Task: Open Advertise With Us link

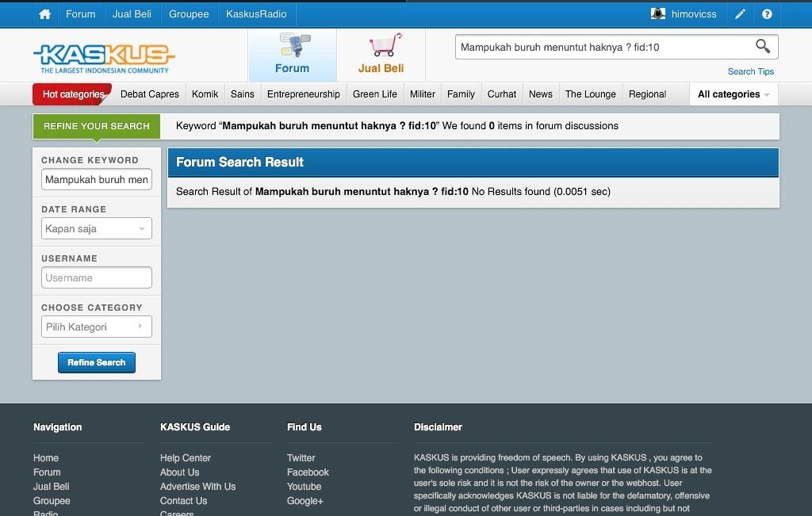Action: tap(197, 487)
